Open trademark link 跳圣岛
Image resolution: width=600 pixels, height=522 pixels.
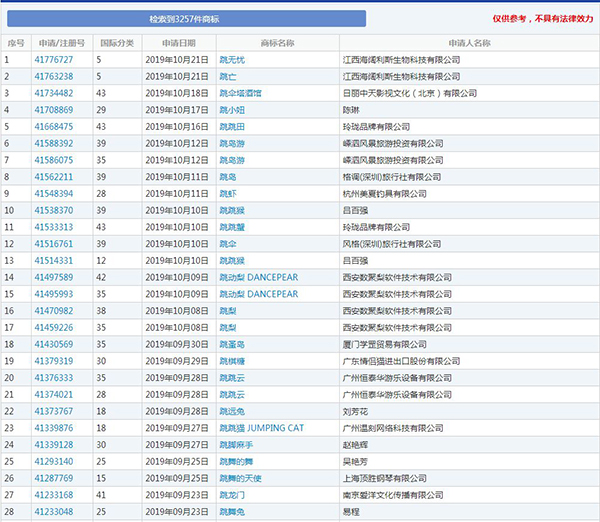click(x=233, y=344)
